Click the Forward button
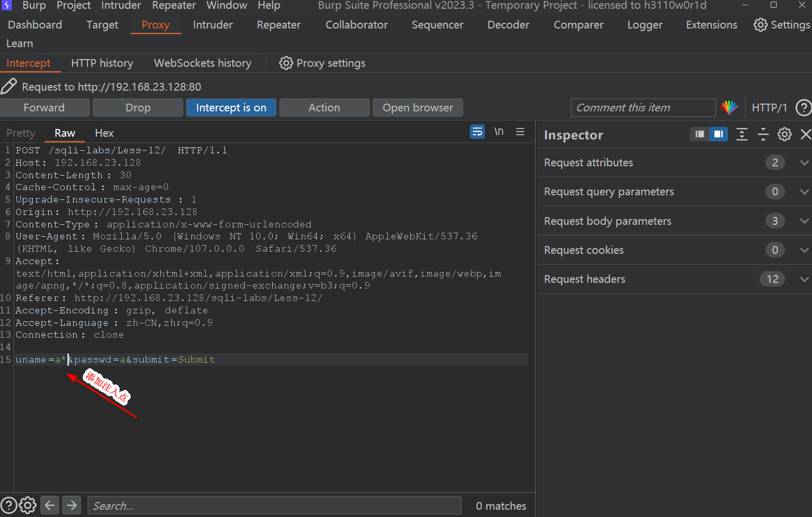The image size is (812, 517). click(x=45, y=108)
